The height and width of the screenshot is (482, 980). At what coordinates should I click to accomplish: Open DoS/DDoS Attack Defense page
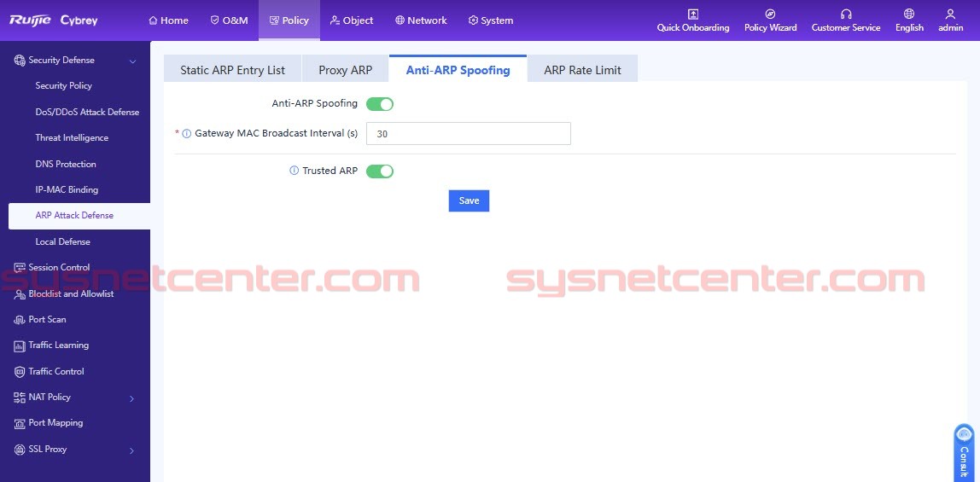(87, 112)
